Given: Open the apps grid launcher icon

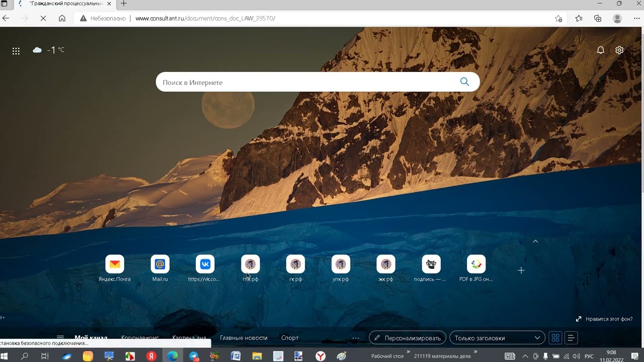Looking at the screenshot, I should [x=16, y=51].
